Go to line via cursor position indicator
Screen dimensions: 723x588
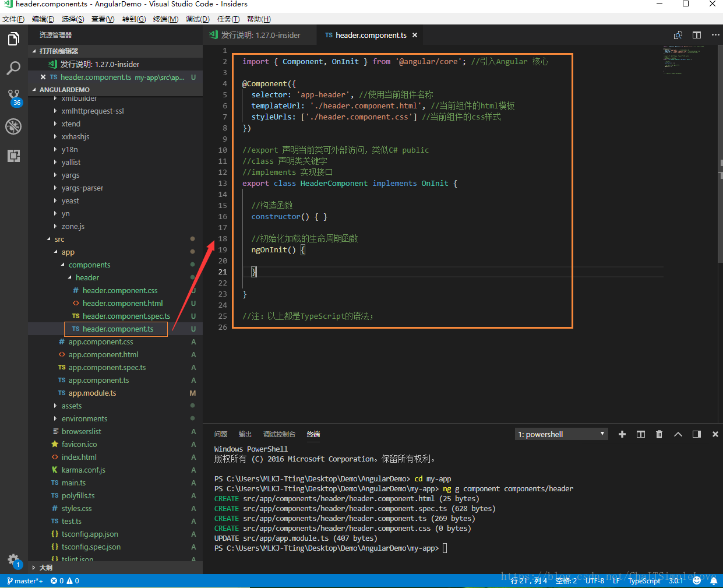(529, 581)
